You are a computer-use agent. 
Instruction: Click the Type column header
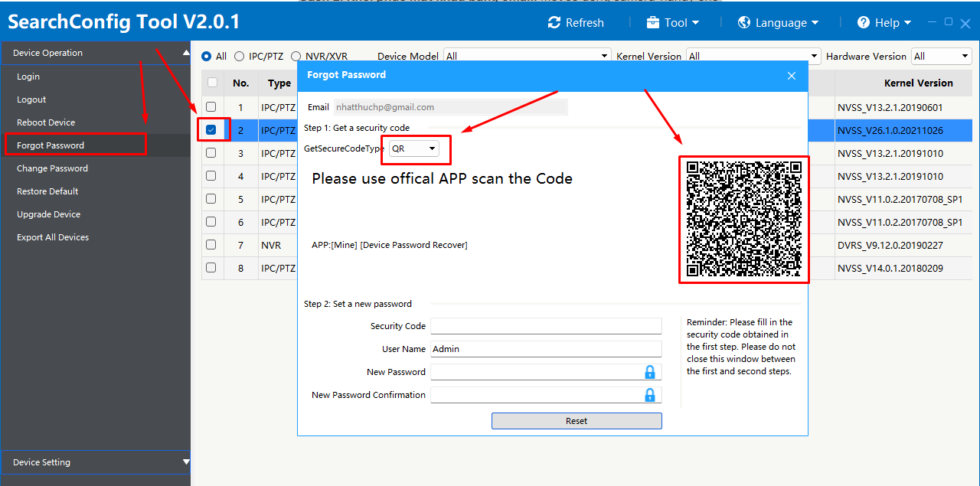[279, 83]
